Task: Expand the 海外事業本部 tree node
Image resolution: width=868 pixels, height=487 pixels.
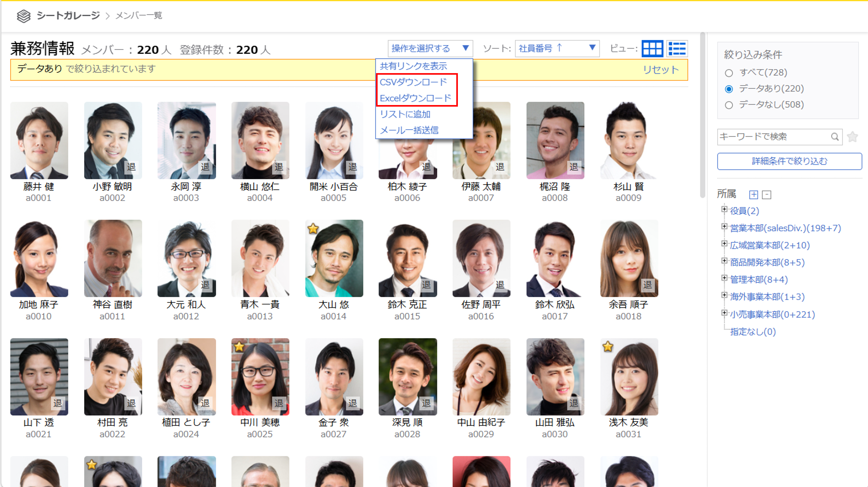Action: [724, 295]
